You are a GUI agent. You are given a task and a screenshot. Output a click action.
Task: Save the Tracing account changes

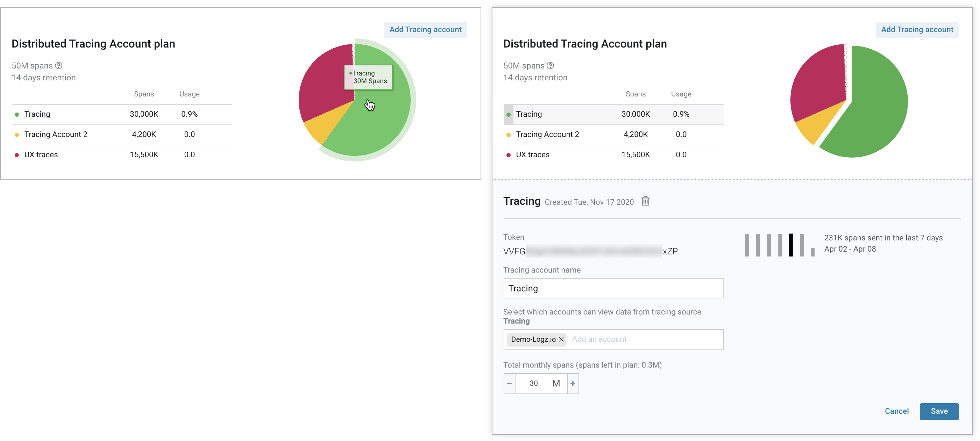pyautogui.click(x=939, y=411)
